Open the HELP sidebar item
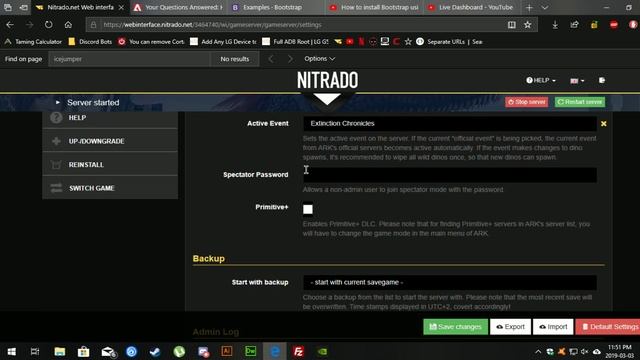Viewport: 640px width, 360px height. (x=110, y=118)
